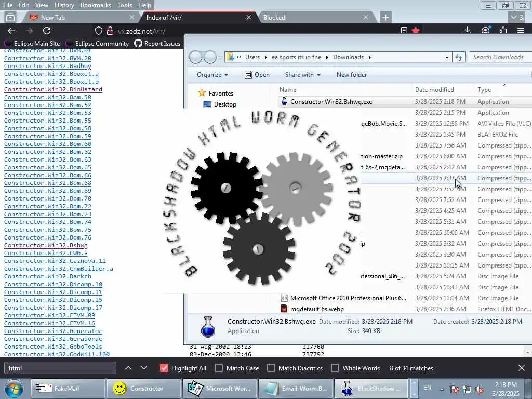Click the Explorer forward navigation button
Screen dimensions: 532x399
(x=210, y=57)
